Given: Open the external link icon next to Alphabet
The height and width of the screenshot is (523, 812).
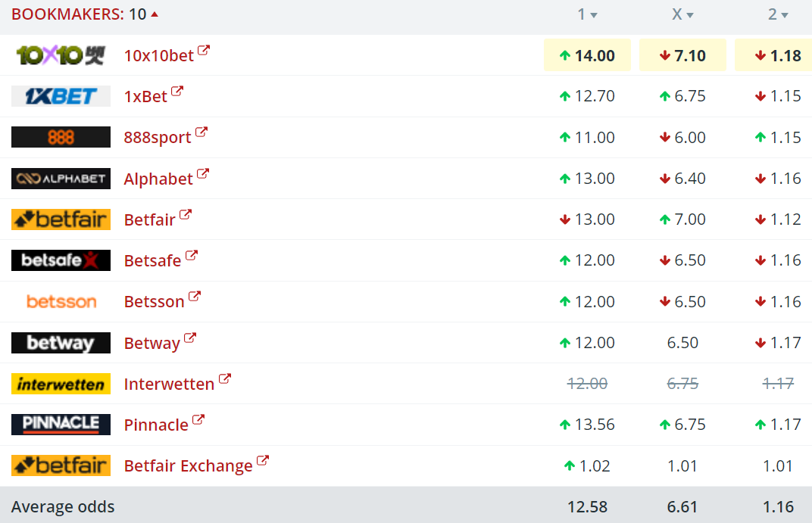Looking at the screenshot, I should pyautogui.click(x=202, y=174).
